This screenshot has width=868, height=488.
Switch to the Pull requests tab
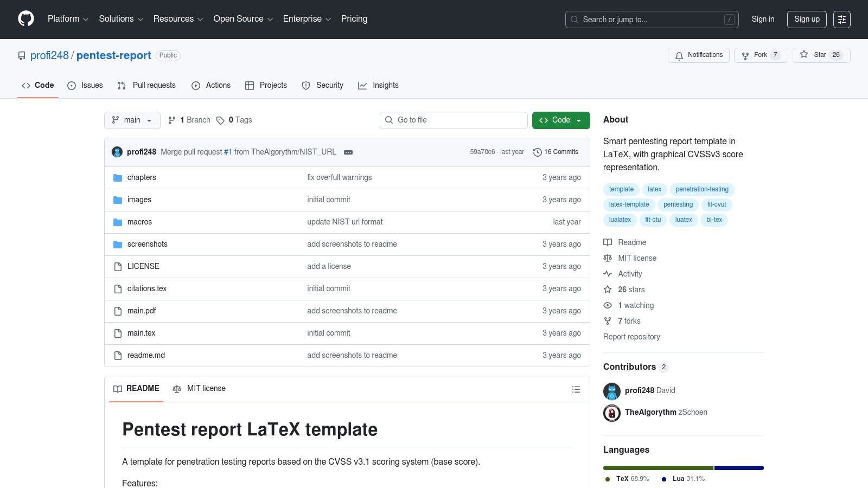click(x=146, y=86)
